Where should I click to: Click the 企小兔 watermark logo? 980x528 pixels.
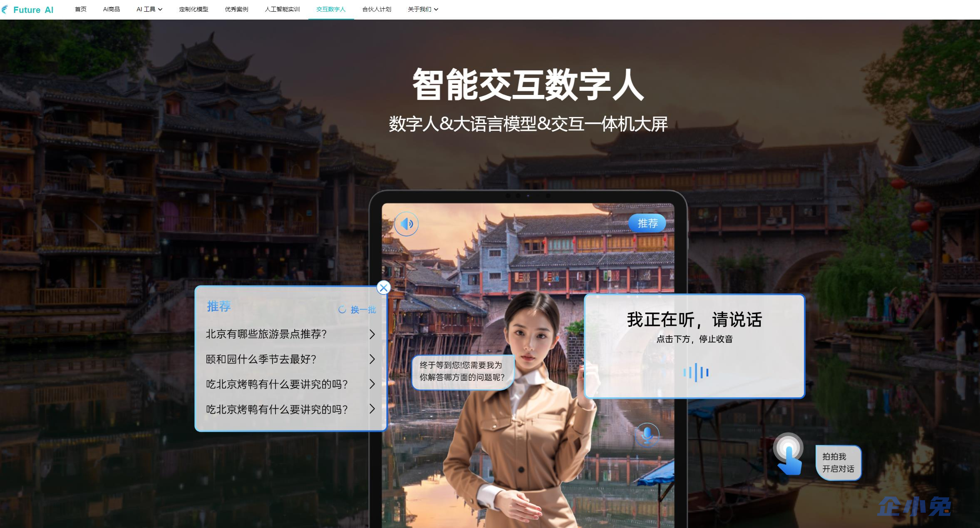click(914, 507)
